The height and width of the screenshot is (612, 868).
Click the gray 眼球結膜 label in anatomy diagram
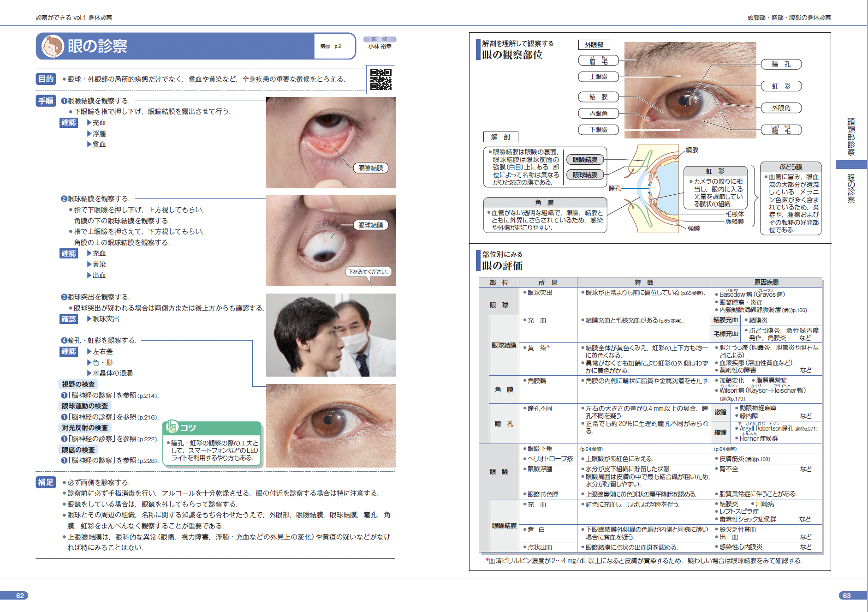coord(585,175)
